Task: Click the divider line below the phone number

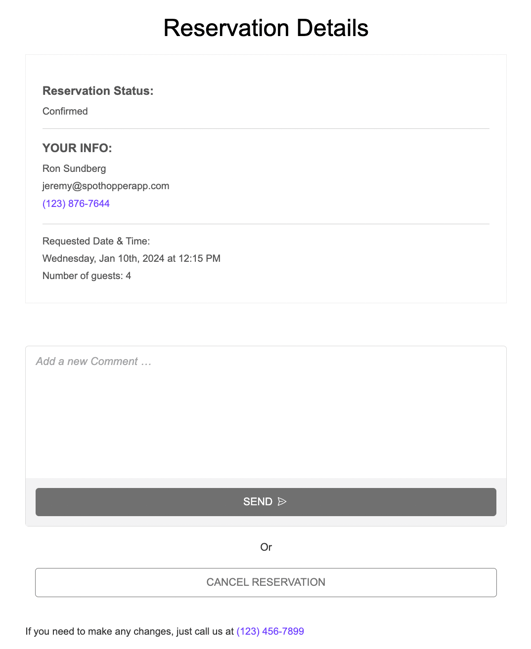Action: [266, 224]
